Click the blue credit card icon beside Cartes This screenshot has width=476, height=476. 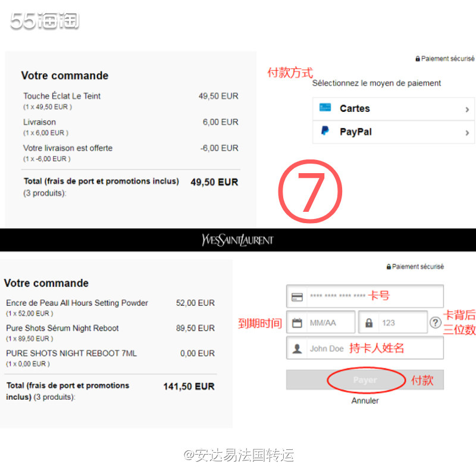(x=325, y=107)
